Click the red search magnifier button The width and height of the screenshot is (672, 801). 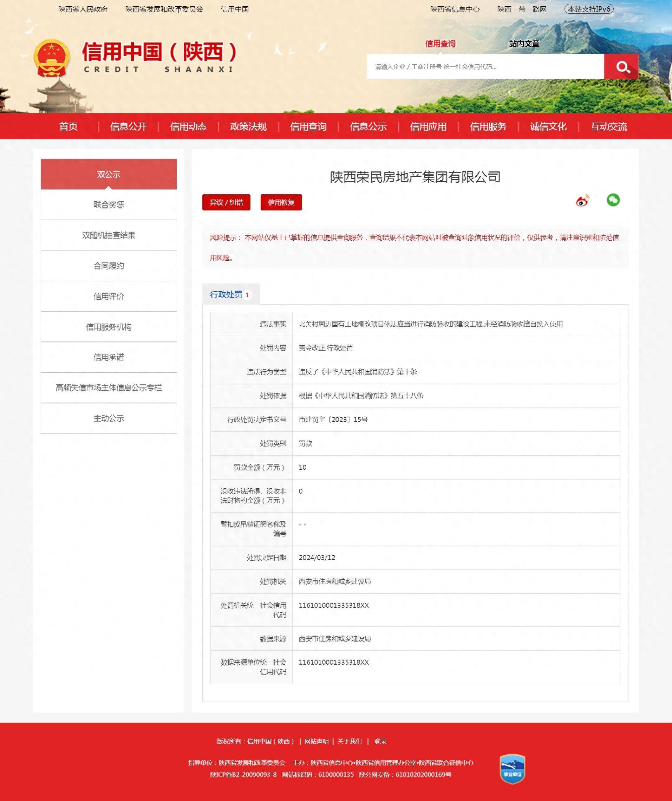pos(621,66)
